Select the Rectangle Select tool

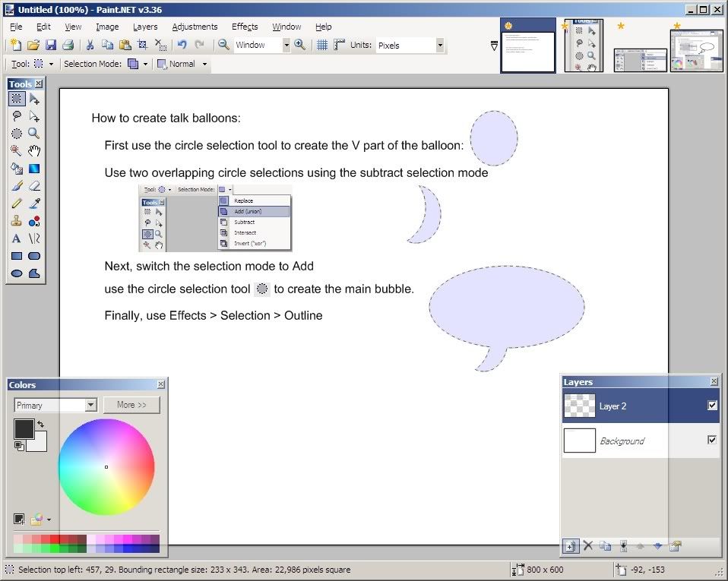17,99
